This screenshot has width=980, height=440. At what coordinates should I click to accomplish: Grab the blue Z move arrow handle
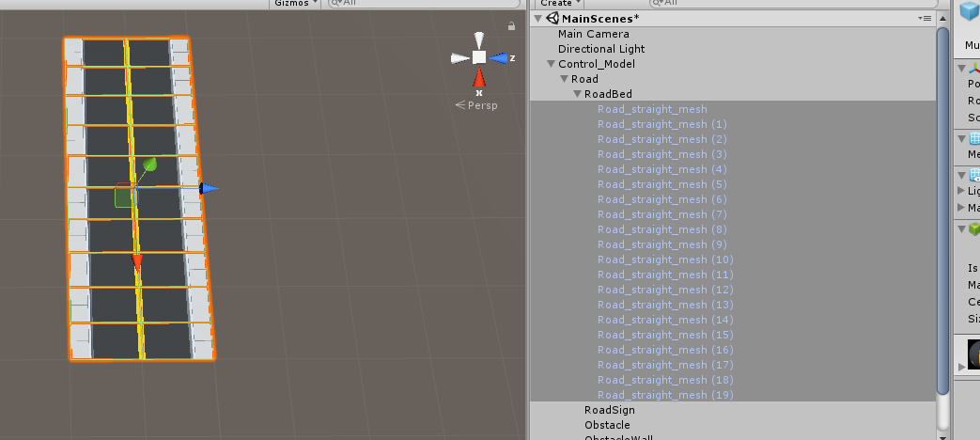tap(209, 188)
